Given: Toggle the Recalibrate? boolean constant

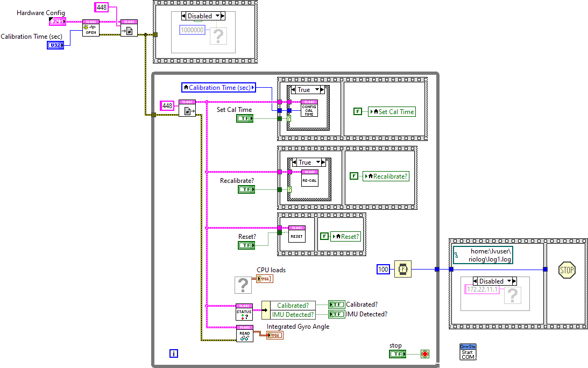Looking at the screenshot, I should tap(245, 189).
